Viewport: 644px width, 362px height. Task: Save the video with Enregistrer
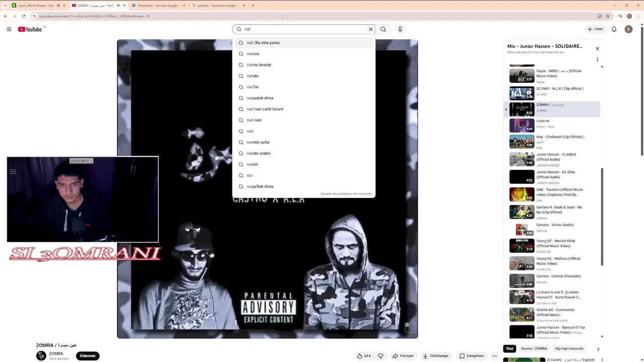[471, 356]
